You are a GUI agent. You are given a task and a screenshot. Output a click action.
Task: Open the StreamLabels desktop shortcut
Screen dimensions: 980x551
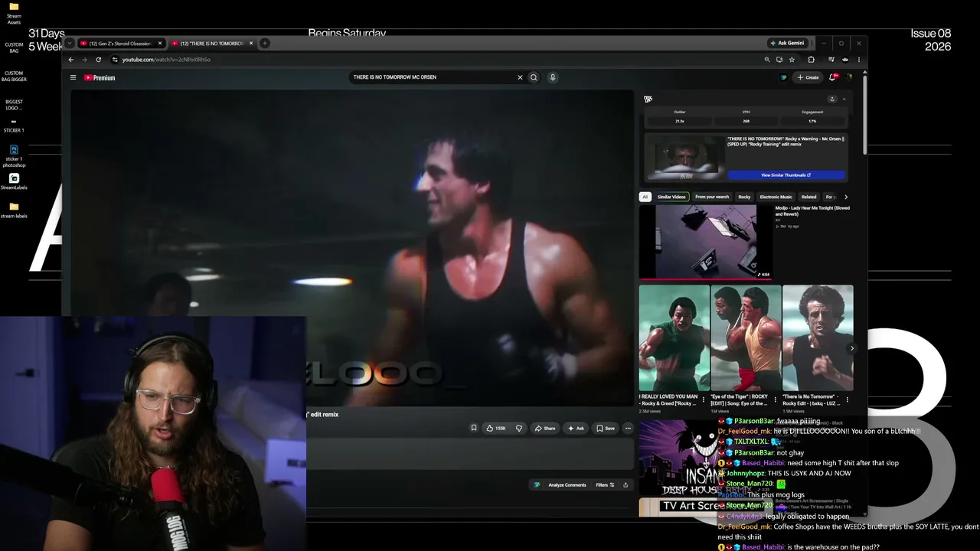pyautogui.click(x=14, y=181)
